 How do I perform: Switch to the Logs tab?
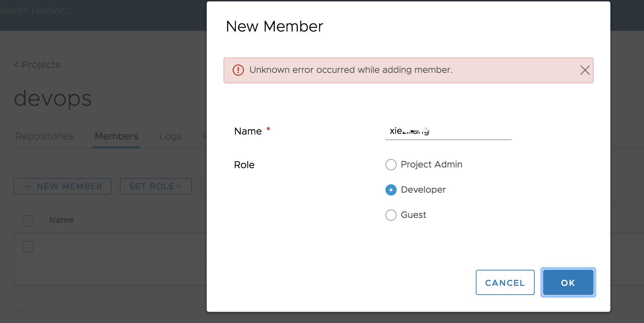pos(170,136)
